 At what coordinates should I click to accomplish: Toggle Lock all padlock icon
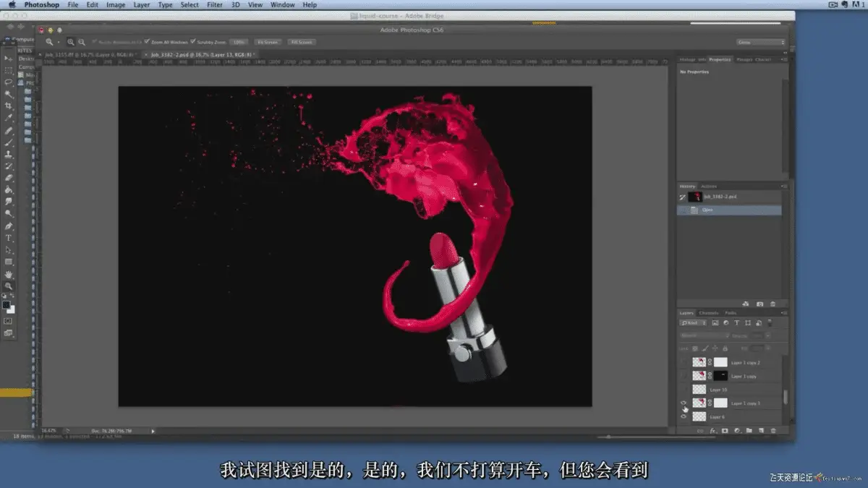click(725, 348)
